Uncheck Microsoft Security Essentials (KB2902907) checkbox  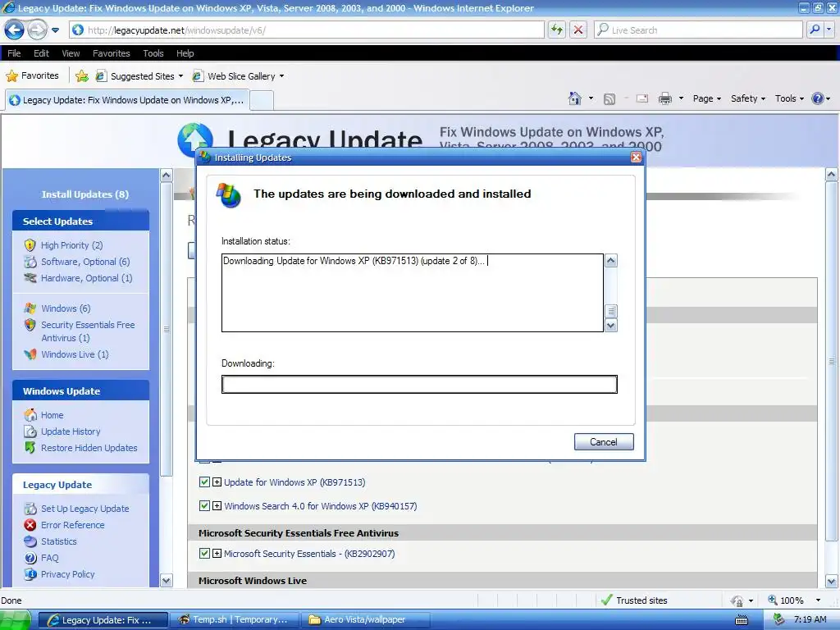pyautogui.click(x=204, y=554)
